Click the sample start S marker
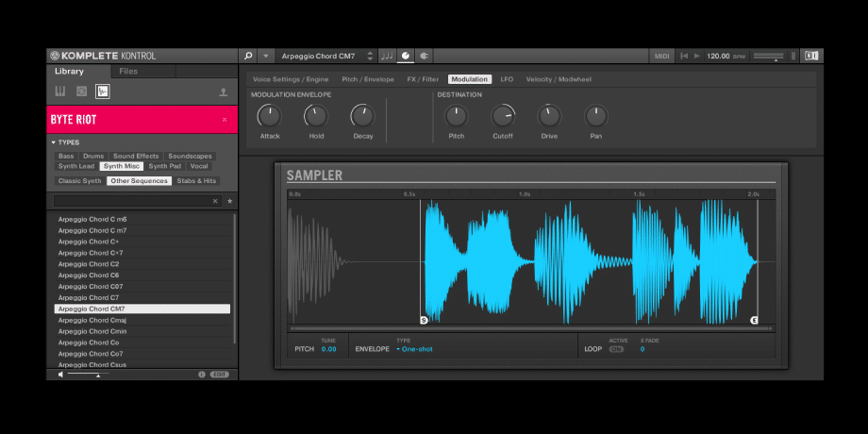Screen dimensions: 868x434 pyautogui.click(x=424, y=320)
